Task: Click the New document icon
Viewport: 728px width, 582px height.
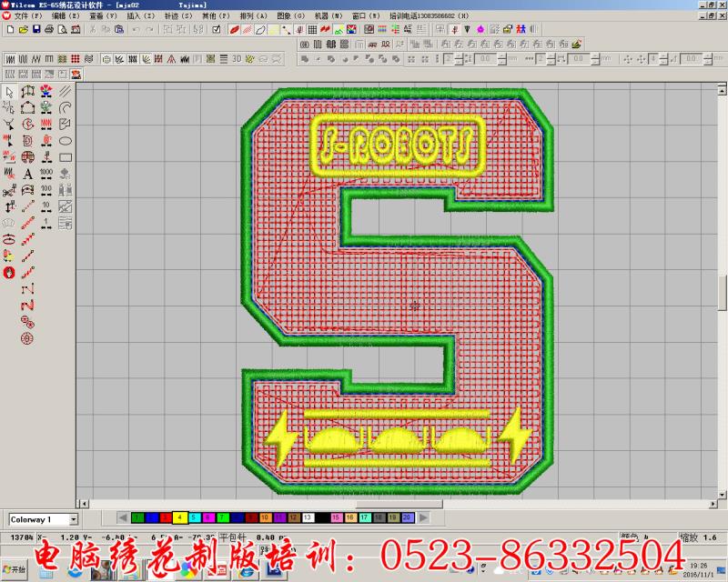Action: 9,30
